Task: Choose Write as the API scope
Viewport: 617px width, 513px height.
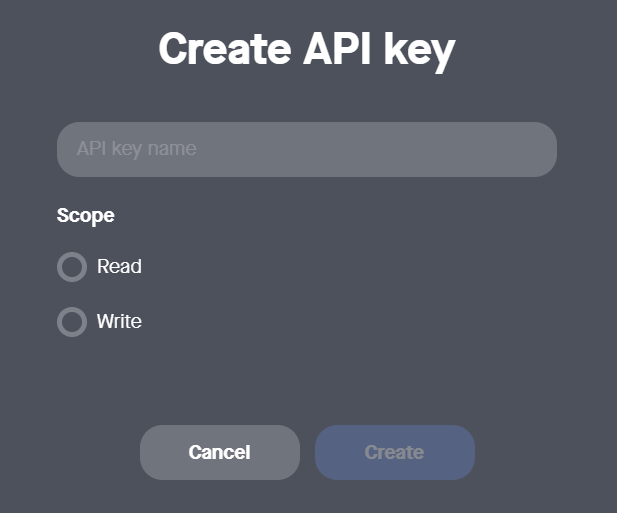Action: click(72, 322)
